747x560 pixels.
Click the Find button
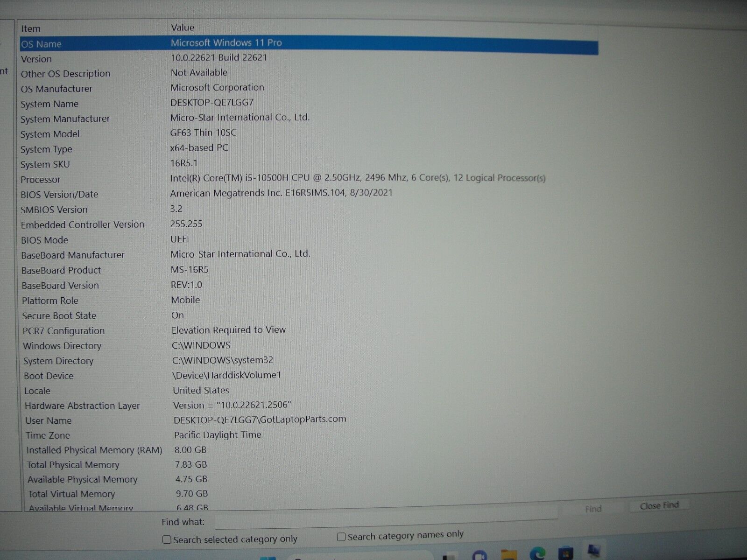(593, 509)
